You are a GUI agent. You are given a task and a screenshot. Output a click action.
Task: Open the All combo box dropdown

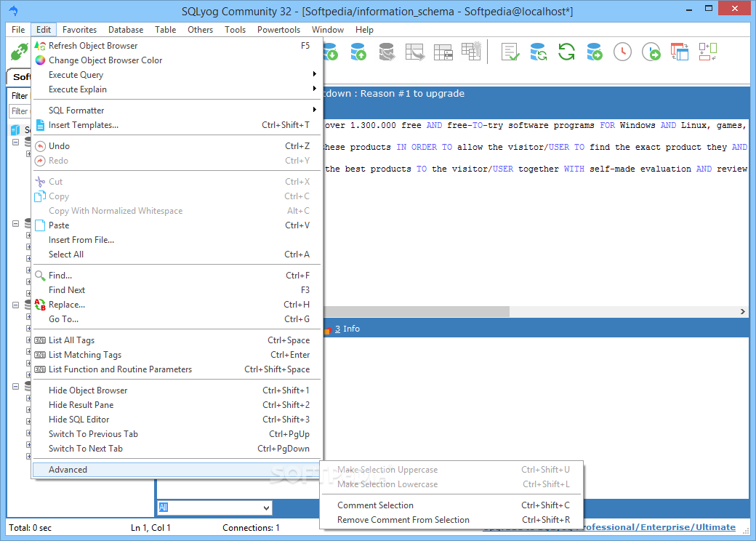(x=266, y=508)
